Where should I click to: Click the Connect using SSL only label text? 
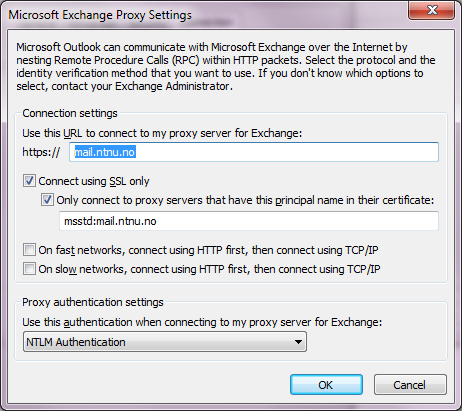(94, 181)
